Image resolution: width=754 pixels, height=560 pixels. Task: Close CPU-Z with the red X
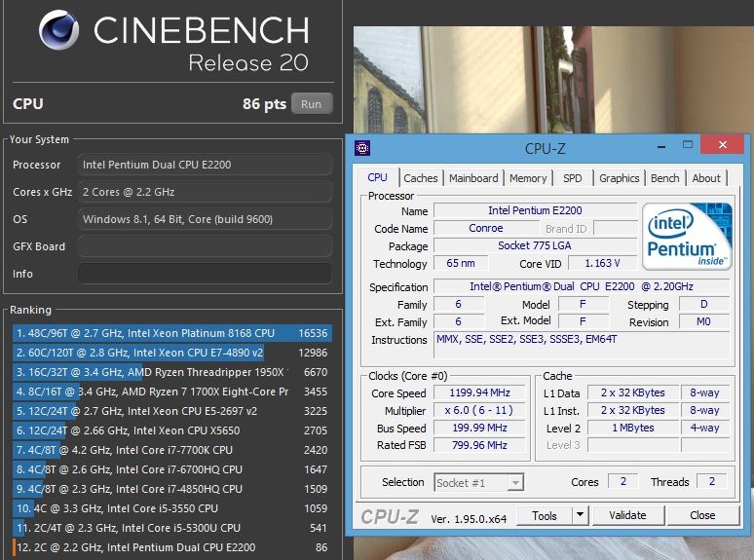(x=722, y=144)
